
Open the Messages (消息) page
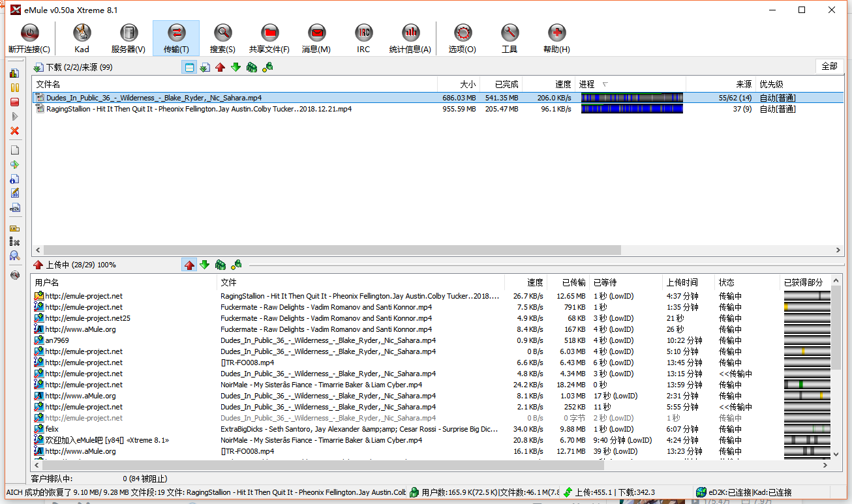pos(316,38)
